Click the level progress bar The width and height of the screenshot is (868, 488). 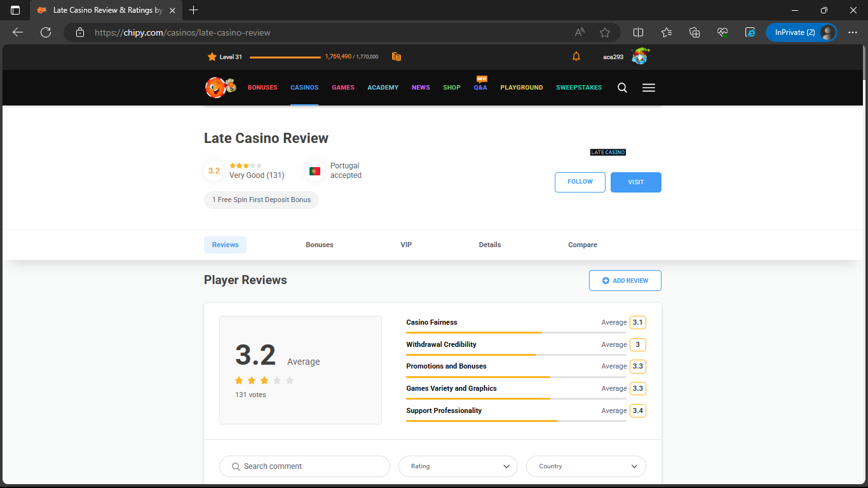[x=285, y=57]
